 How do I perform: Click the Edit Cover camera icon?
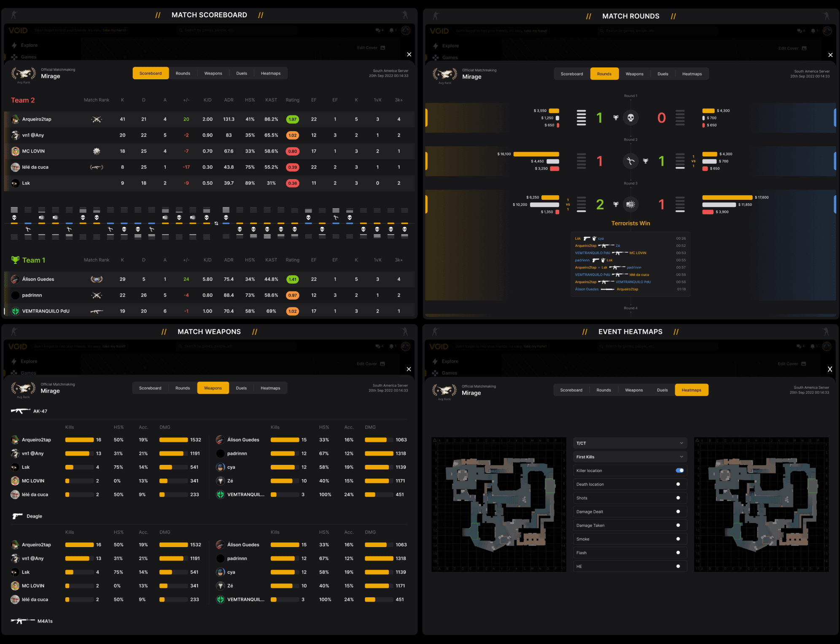click(x=382, y=48)
